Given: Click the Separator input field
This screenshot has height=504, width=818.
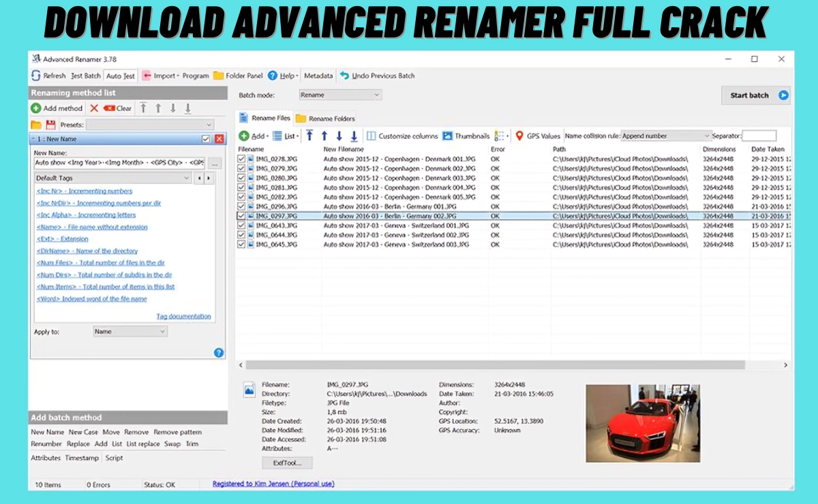Looking at the screenshot, I should 759,136.
